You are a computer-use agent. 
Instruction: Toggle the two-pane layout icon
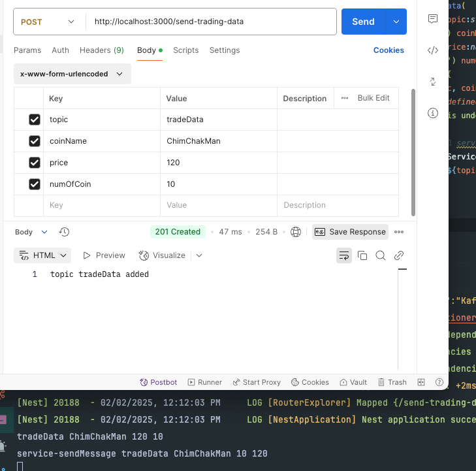421,382
